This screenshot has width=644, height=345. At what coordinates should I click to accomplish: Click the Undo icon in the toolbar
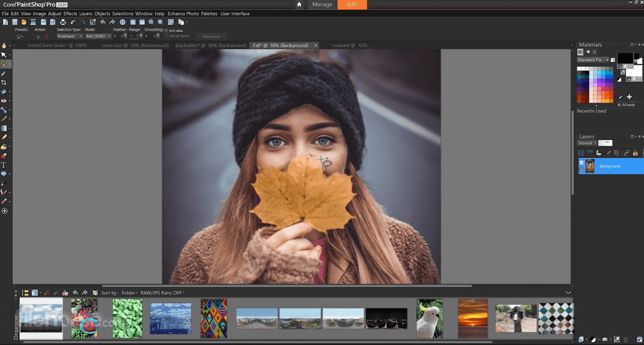(x=73, y=22)
